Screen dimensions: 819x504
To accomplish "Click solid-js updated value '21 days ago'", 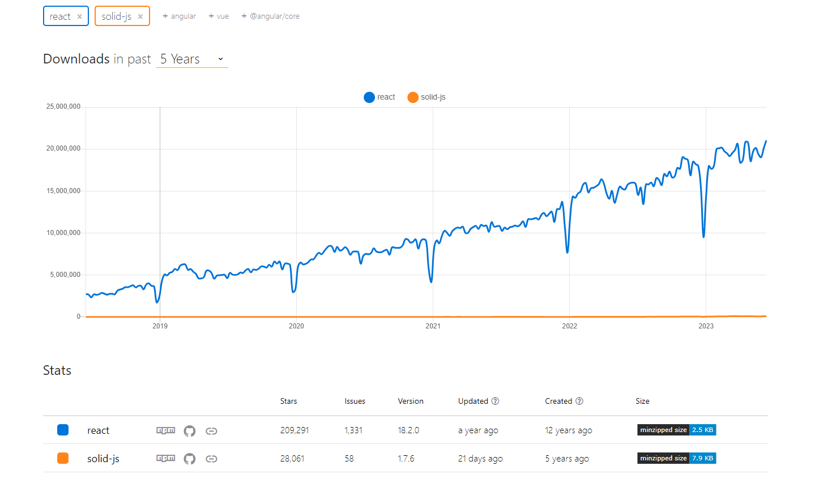I will (x=480, y=459).
